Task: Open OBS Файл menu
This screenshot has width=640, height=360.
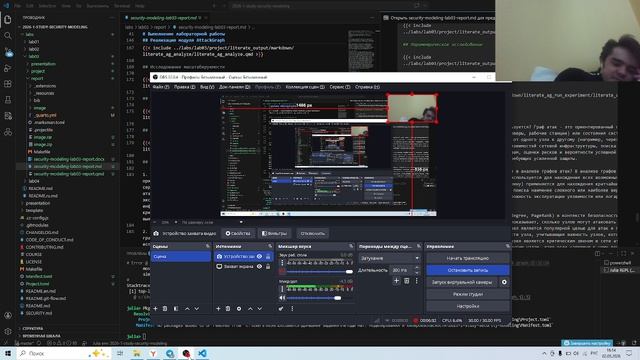Action: tap(161, 87)
